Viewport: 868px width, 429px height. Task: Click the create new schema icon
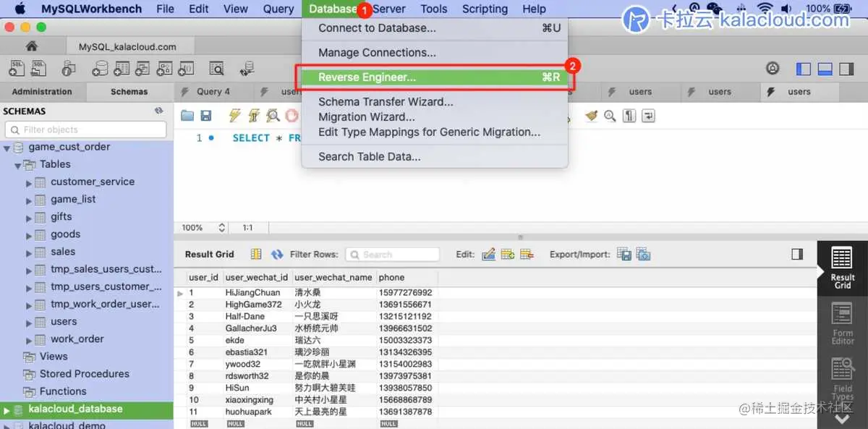pos(101,69)
